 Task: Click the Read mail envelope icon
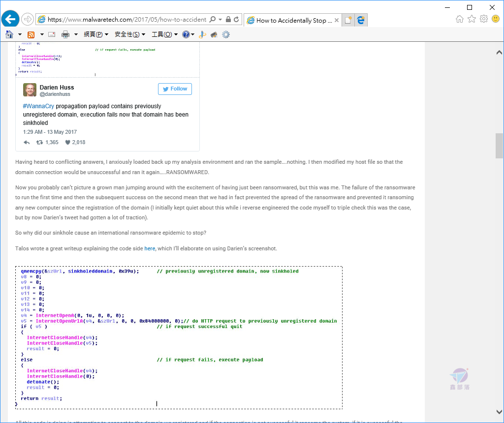coord(52,34)
